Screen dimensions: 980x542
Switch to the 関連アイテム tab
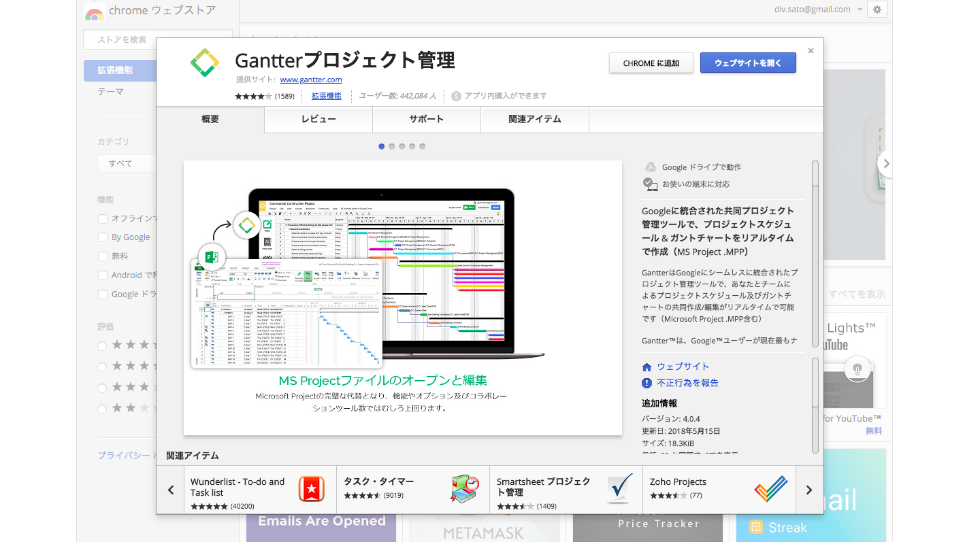[x=535, y=119]
